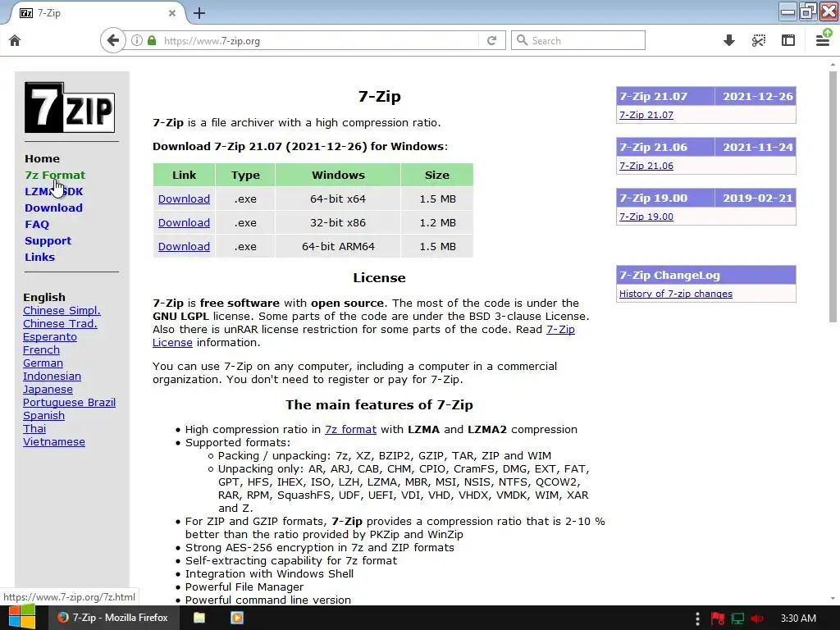Open a new tab with plus button

(x=199, y=13)
